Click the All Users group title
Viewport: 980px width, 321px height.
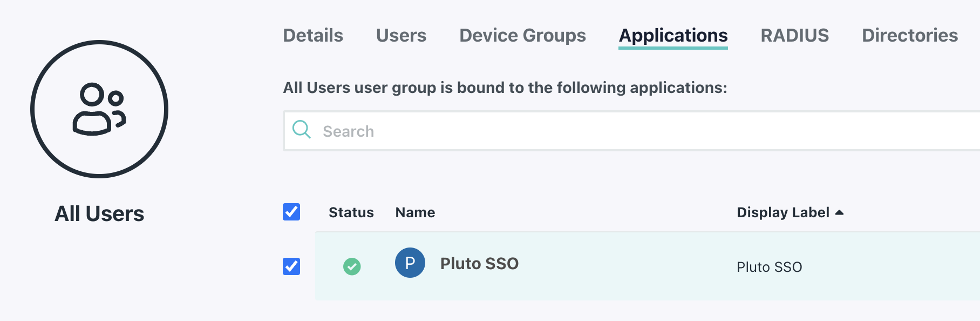tap(99, 214)
